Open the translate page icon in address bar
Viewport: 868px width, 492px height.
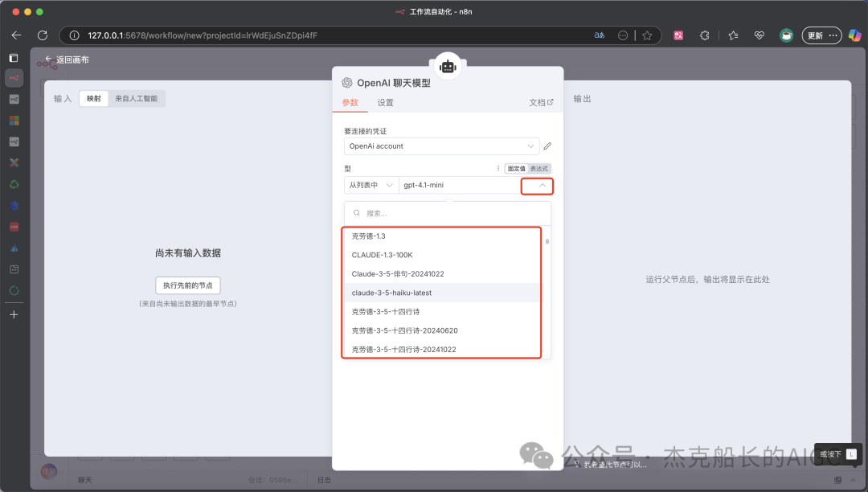point(600,35)
